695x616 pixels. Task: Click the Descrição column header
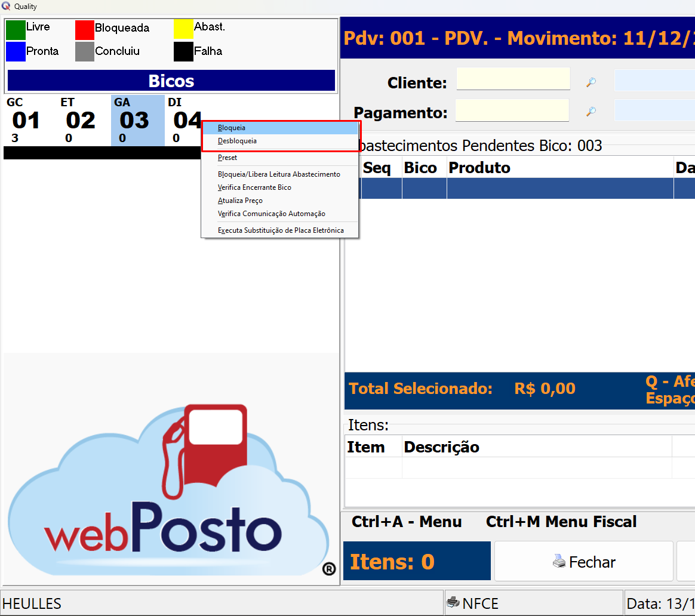[x=537, y=446]
